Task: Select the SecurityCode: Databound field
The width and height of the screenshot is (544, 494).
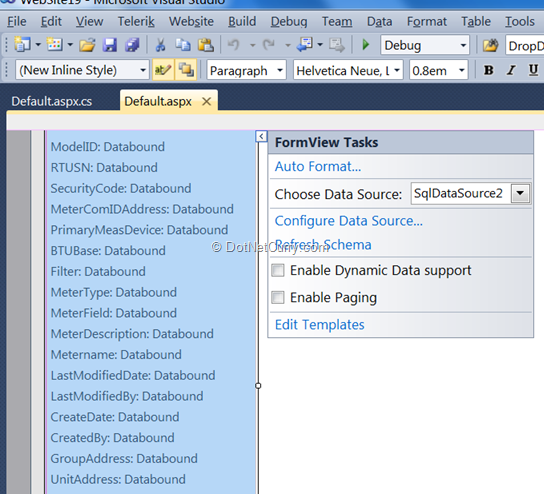Action: point(121,188)
